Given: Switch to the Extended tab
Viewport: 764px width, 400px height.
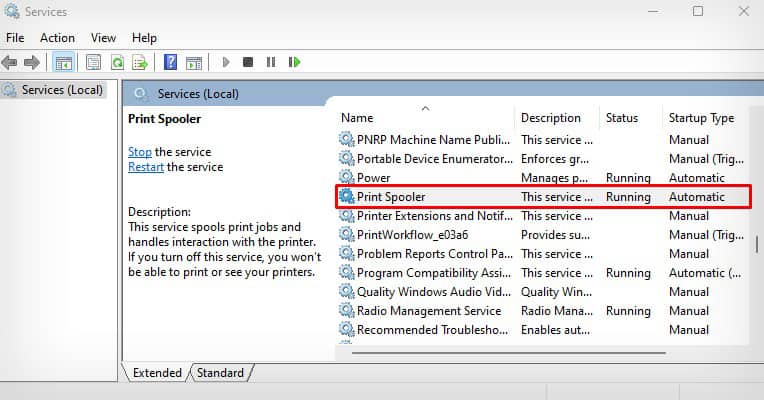Looking at the screenshot, I should pos(157,373).
